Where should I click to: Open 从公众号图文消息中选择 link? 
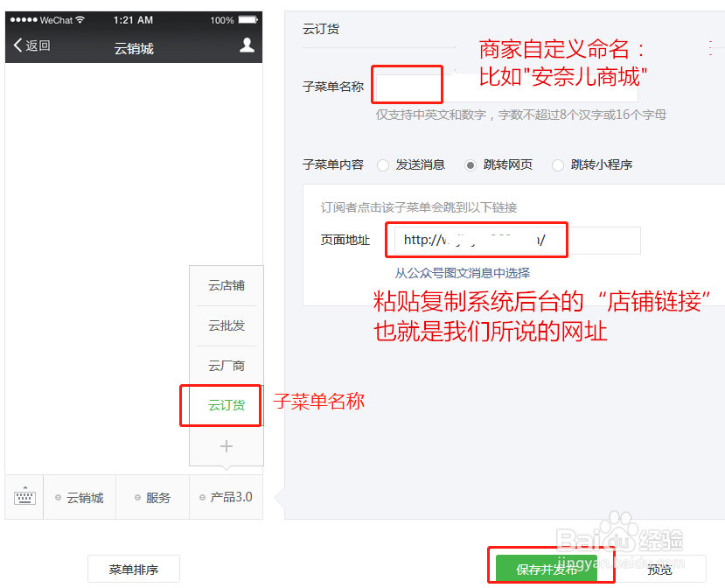click(x=462, y=273)
